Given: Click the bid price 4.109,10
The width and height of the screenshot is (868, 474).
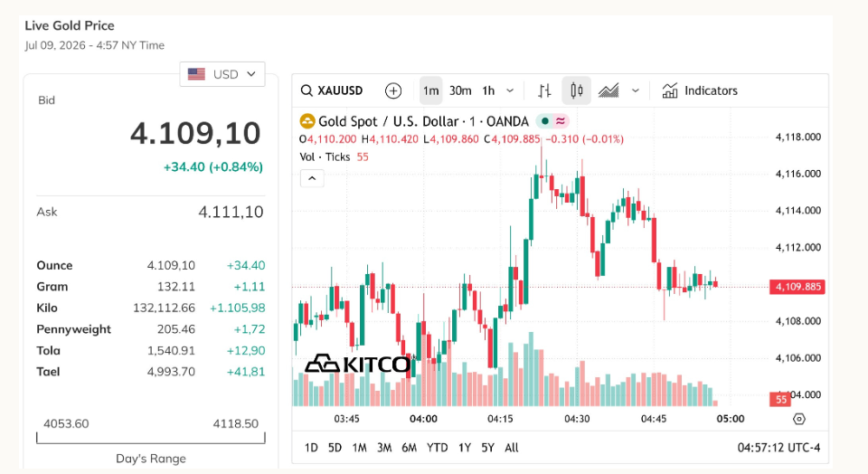Looking at the screenshot, I should (195, 134).
